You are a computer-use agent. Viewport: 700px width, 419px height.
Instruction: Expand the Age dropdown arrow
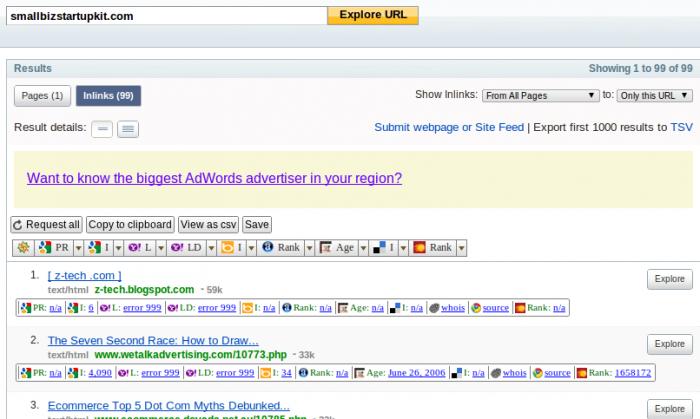[363, 248]
